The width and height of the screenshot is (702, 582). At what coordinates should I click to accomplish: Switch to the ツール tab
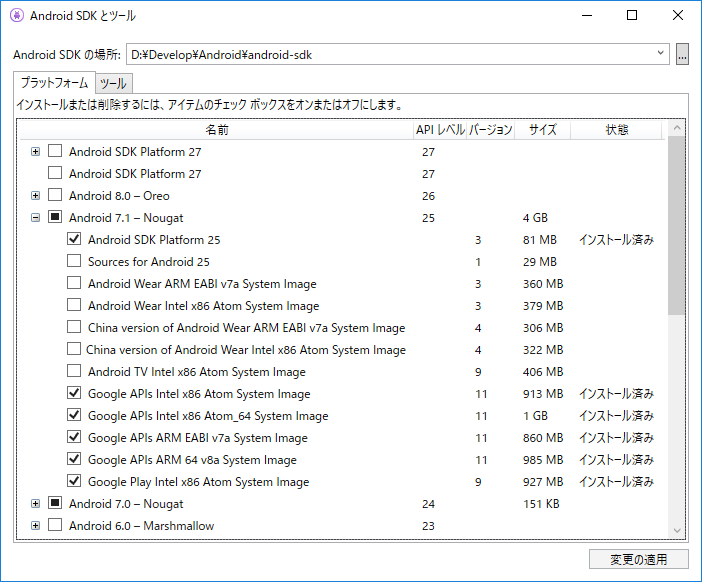tap(113, 84)
